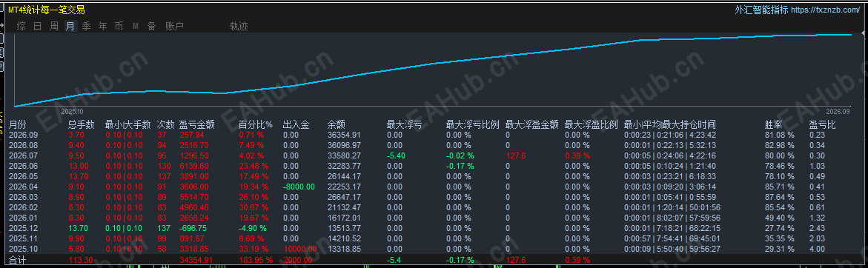Click the 2026.09 chart date marker
Image resolution: width=868 pixels, height=268 pixels.
(838, 111)
